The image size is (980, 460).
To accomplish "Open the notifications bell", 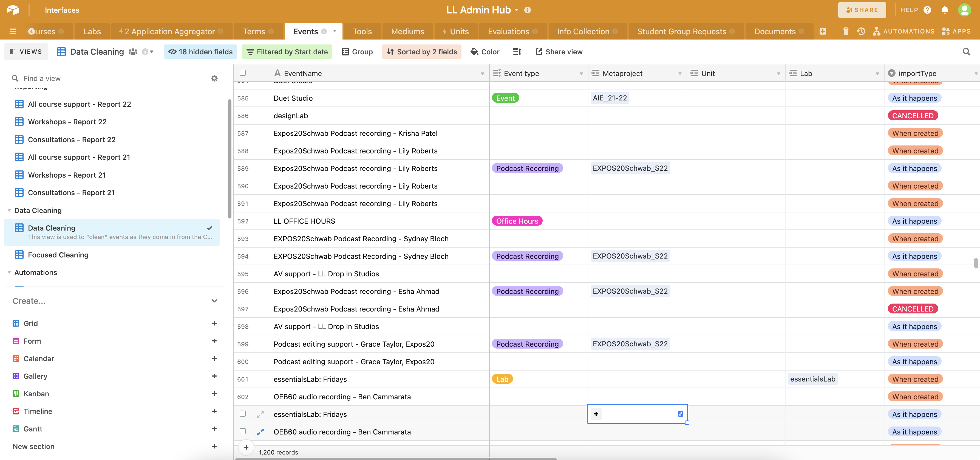I will (944, 10).
